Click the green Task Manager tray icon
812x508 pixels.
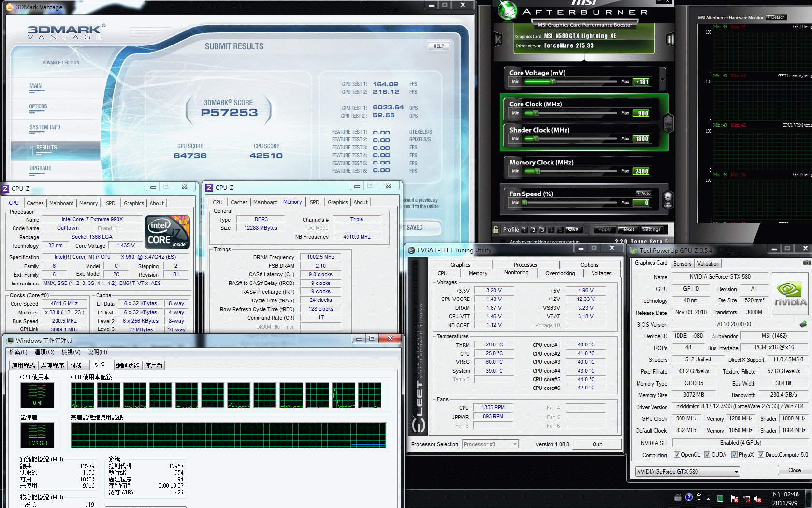click(x=720, y=499)
